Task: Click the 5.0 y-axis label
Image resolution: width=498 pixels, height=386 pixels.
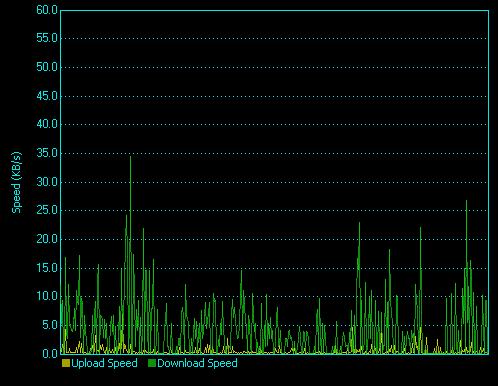Action: pyautogui.click(x=50, y=325)
